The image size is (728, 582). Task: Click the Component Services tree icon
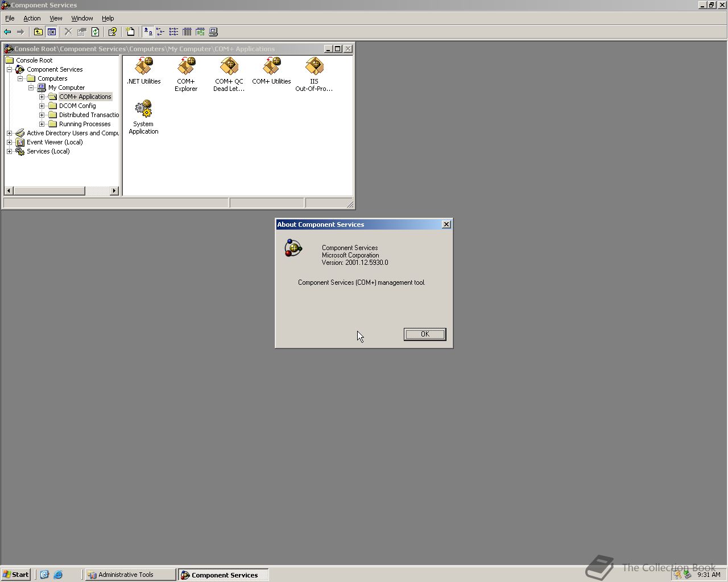click(20, 69)
